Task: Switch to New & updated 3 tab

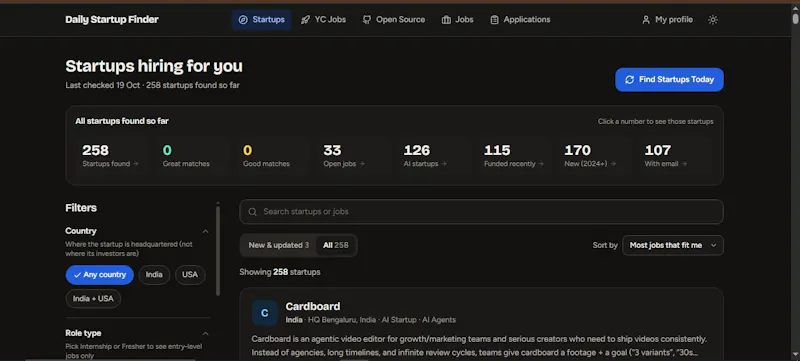Action: (x=279, y=245)
